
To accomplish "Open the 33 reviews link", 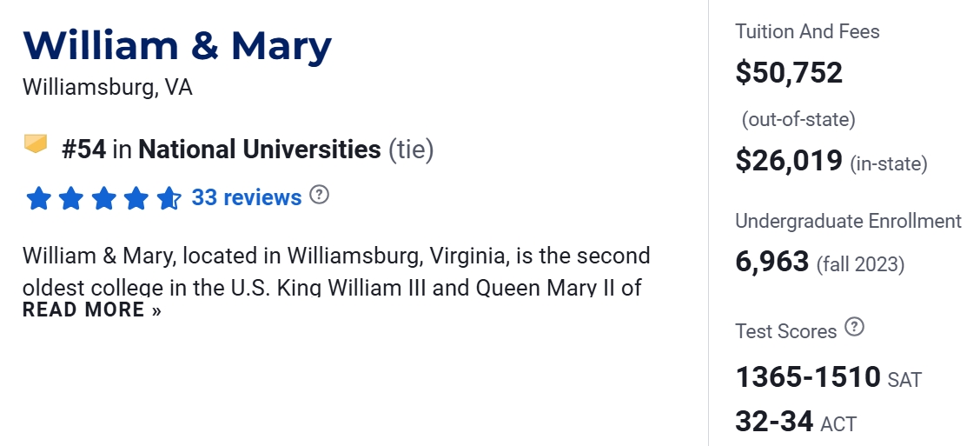I will pos(247,197).
